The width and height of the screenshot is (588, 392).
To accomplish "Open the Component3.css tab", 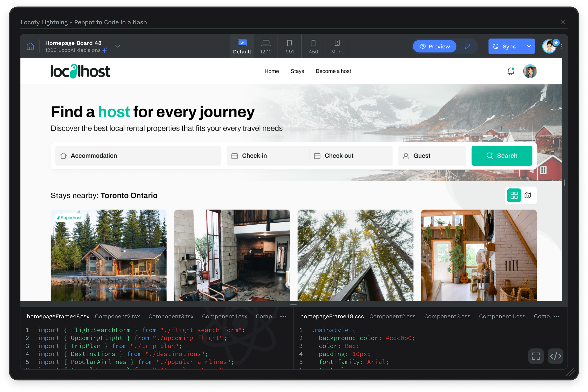I will pos(447,316).
